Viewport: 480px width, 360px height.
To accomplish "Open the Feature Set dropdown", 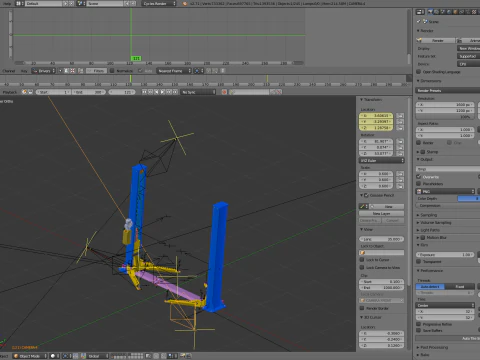I will coord(469,56).
